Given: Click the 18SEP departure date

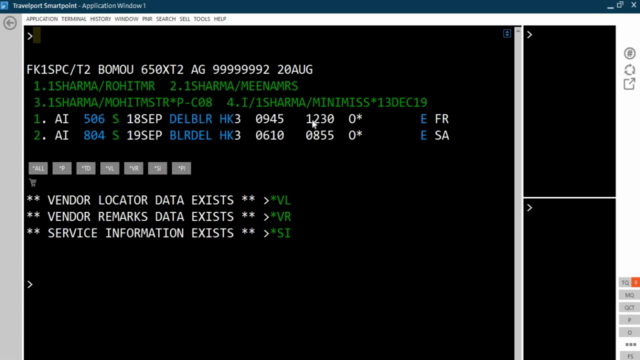Looking at the screenshot, I should (x=144, y=119).
